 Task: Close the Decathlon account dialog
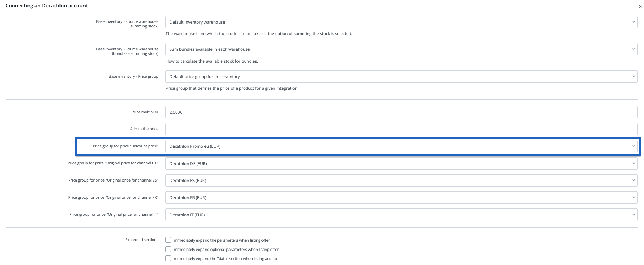pyautogui.click(x=640, y=7)
